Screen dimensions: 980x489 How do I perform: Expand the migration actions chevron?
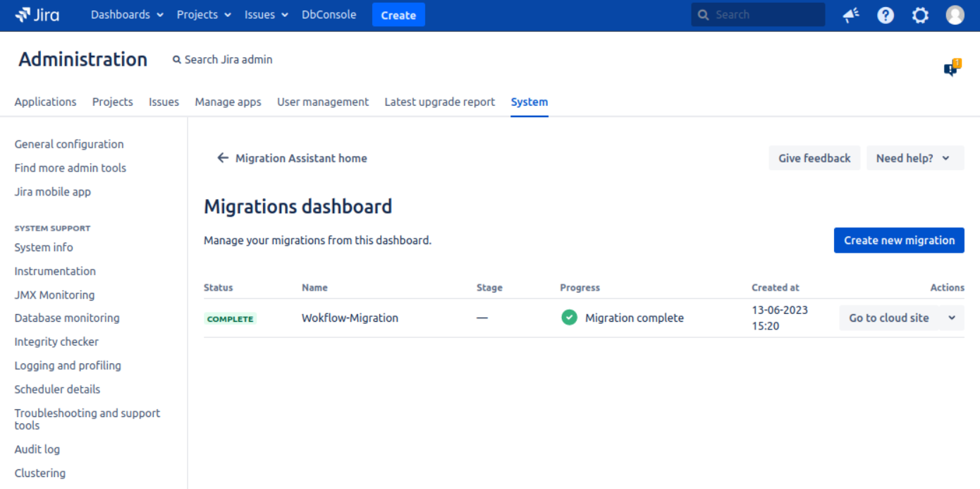[952, 318]
